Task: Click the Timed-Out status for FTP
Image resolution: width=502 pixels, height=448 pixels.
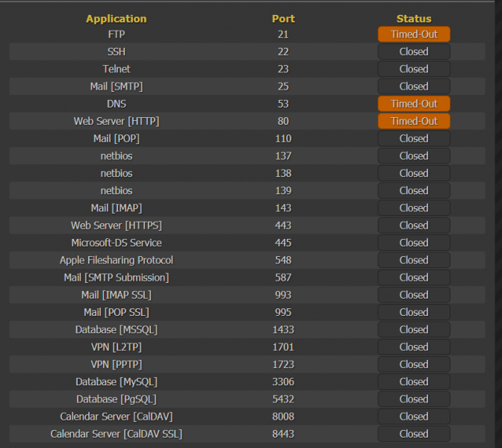Action: click(x=414, y=34)
